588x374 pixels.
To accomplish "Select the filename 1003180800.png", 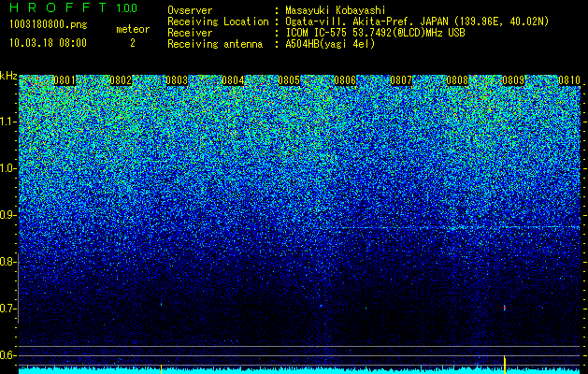I will (x=49, y=25).
